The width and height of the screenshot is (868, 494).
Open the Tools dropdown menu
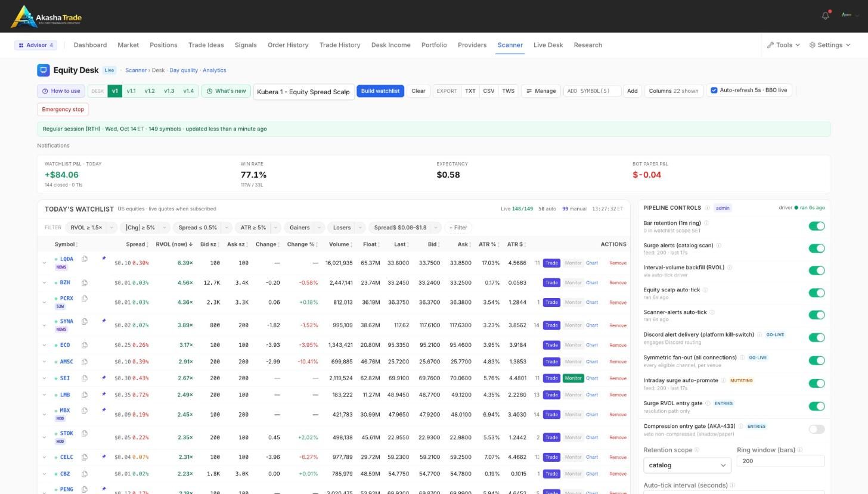pos(783,45)
